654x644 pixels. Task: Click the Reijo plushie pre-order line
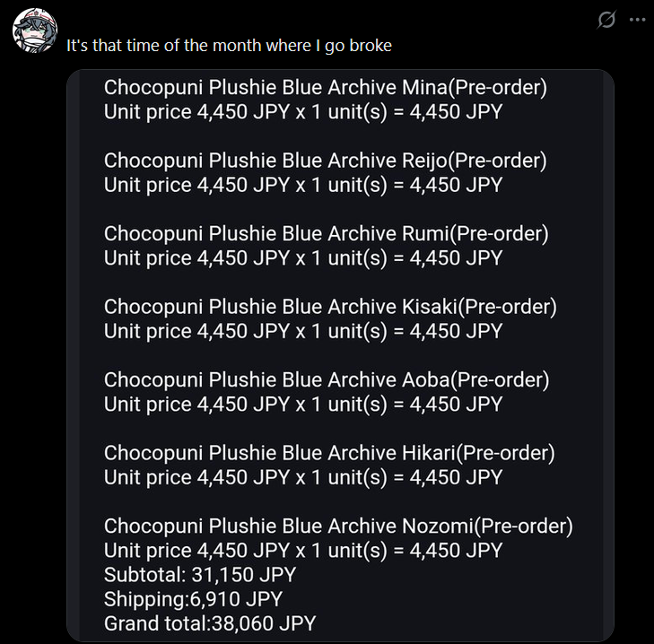(326, 161)
